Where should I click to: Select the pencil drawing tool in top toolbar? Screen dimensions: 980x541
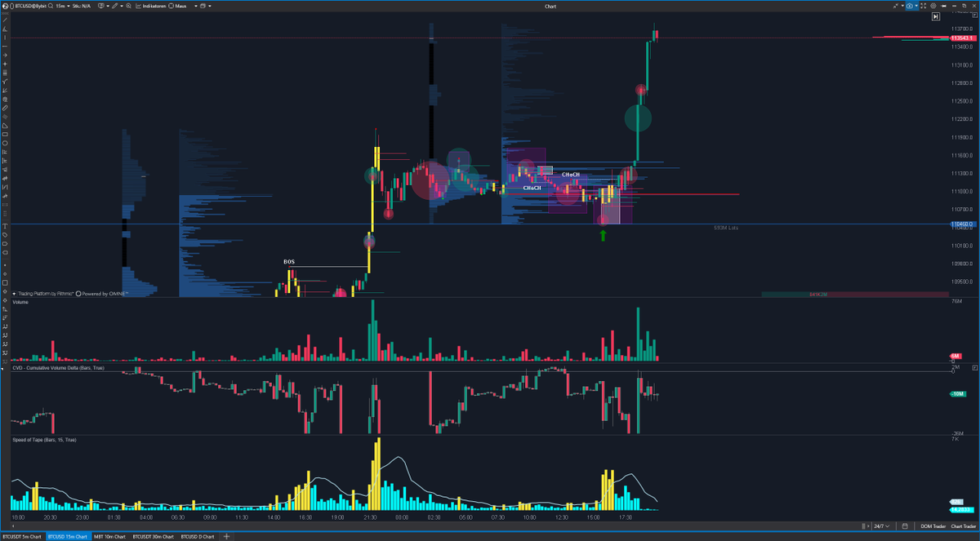pos(115,7)
